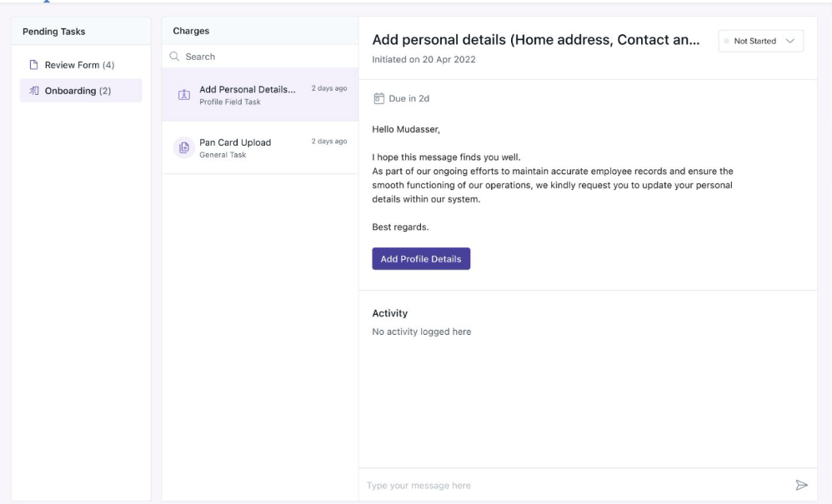Image resolution: width=832 pixels, height=504 pixels.
Task: Click the Add Profile Details button
Action: (421, 259)
